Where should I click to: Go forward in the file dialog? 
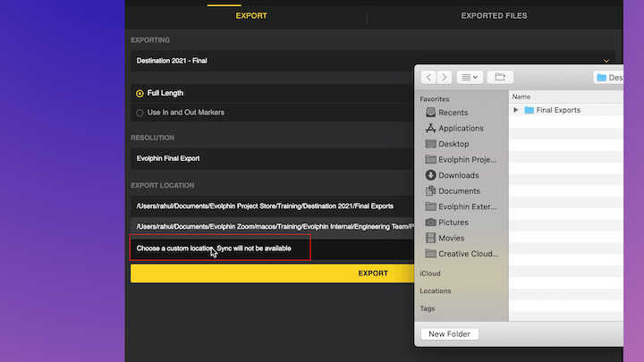444,77
